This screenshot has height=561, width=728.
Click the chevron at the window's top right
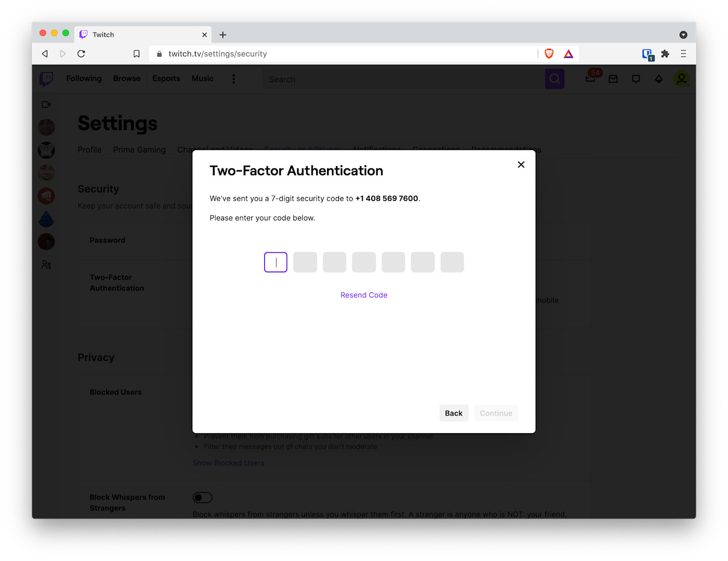683,34
